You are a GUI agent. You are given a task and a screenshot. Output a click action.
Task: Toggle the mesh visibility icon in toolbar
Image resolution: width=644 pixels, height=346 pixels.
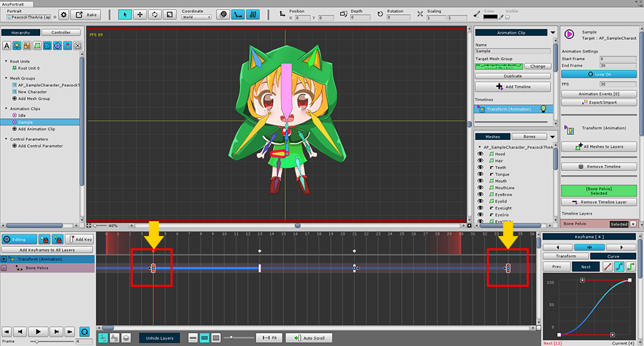[x=253, y=15]
